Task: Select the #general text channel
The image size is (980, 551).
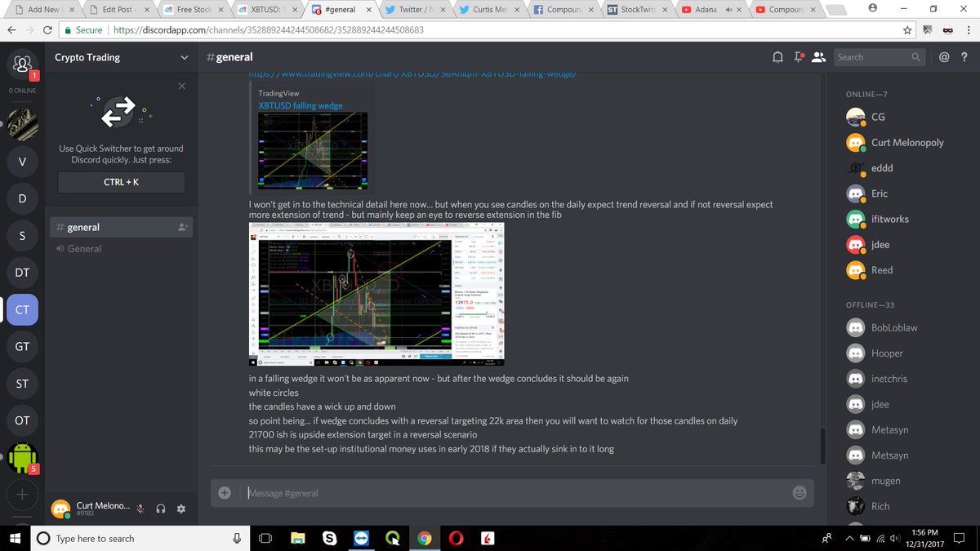Action: tap(121, 227)
